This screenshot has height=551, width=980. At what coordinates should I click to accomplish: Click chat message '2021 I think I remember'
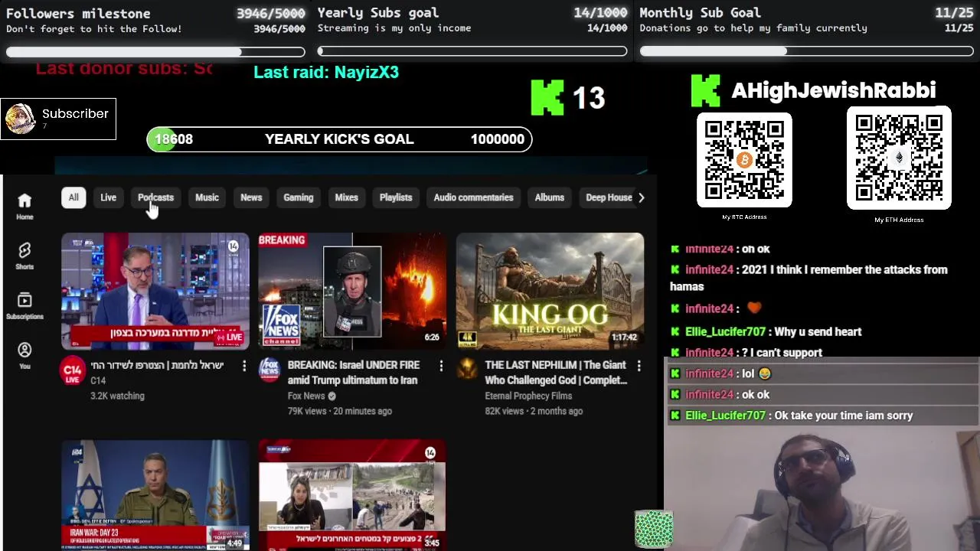(x=808, y=278)
